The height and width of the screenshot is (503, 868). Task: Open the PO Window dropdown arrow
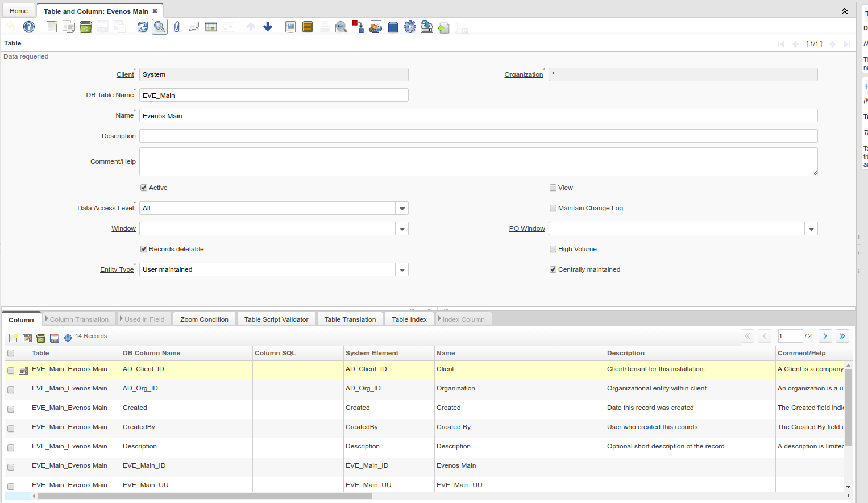(811, 229)
